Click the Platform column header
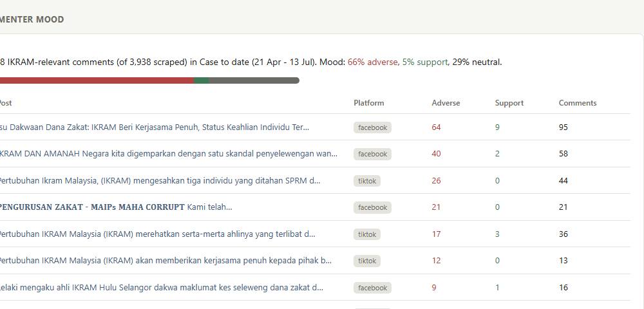 369,103
